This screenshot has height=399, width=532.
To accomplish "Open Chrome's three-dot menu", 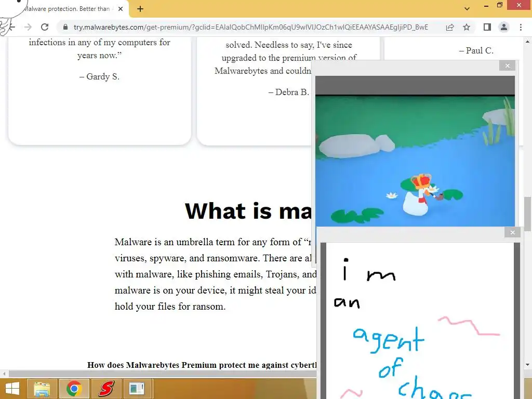I will [521, 27].
